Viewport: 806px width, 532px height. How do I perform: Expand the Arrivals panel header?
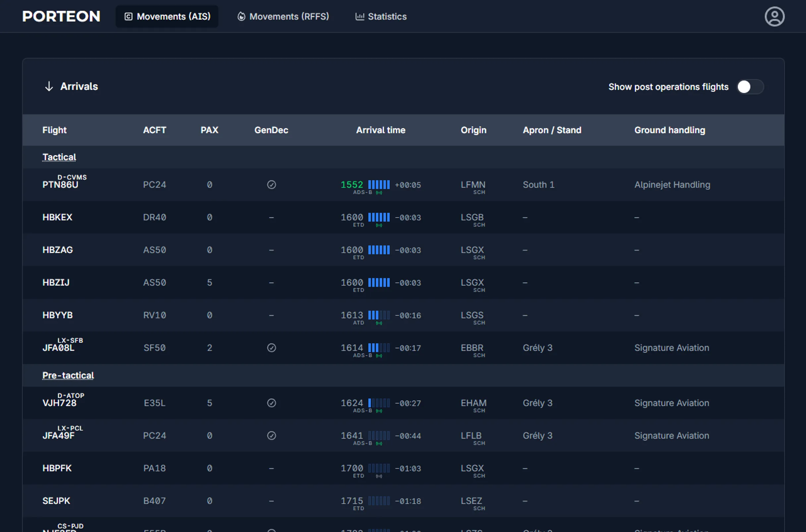click(x=79, y=86)
